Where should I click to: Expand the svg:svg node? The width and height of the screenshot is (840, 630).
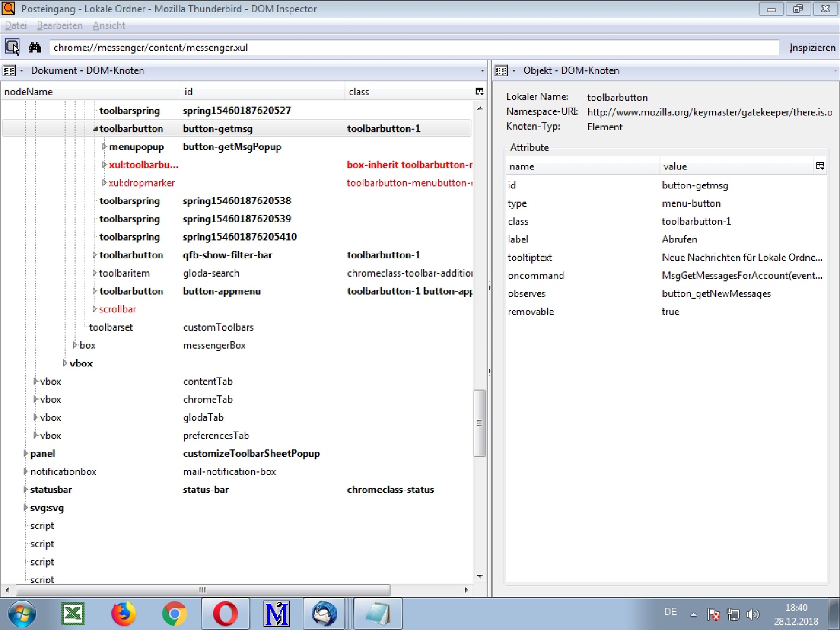tap(26, 508)
